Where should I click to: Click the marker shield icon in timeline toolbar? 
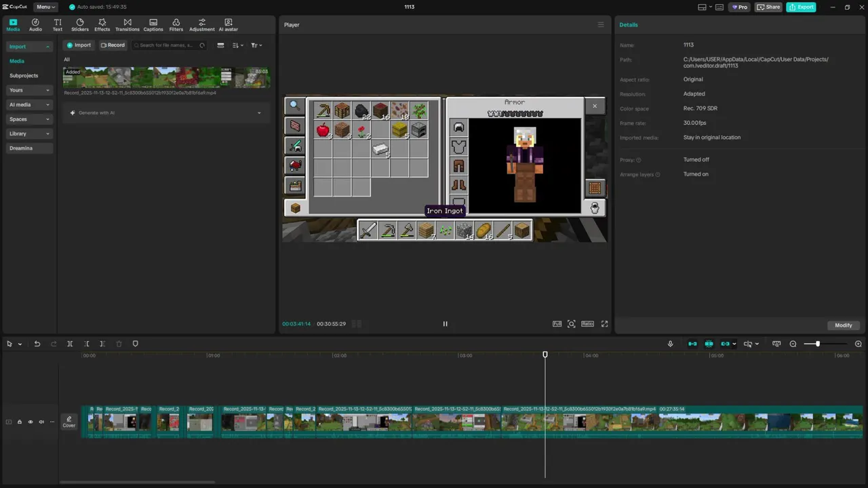pyautogui.click(x=135, y=344)
